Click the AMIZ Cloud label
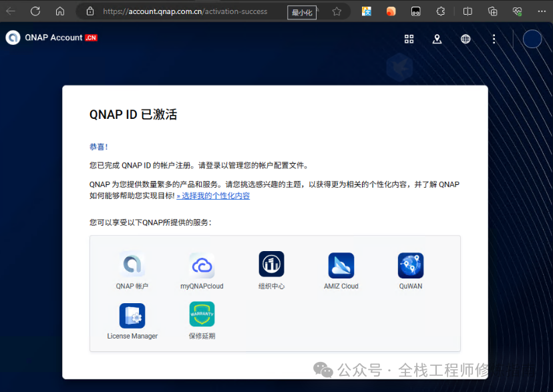Viewport: 553px width, 392px height. (x=341, y=286)
